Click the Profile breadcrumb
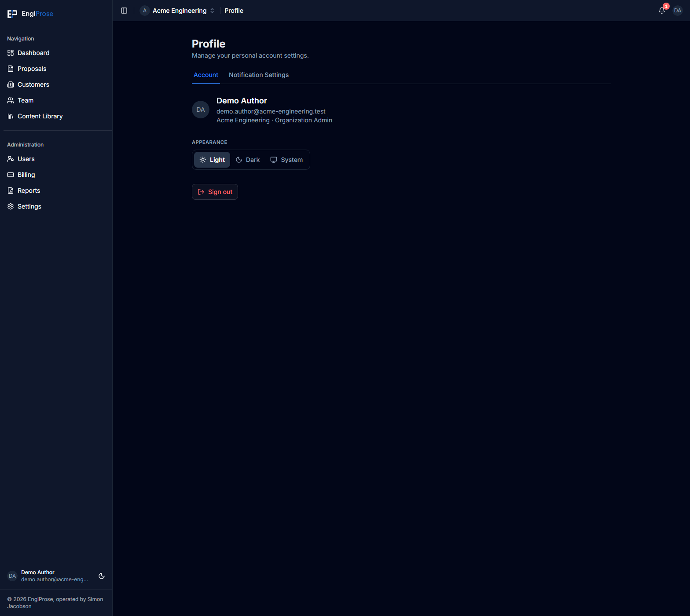 234,11
